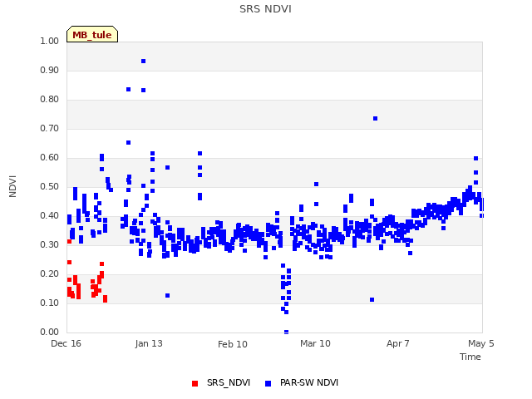Click the Time x-axis title

[470, 357]
